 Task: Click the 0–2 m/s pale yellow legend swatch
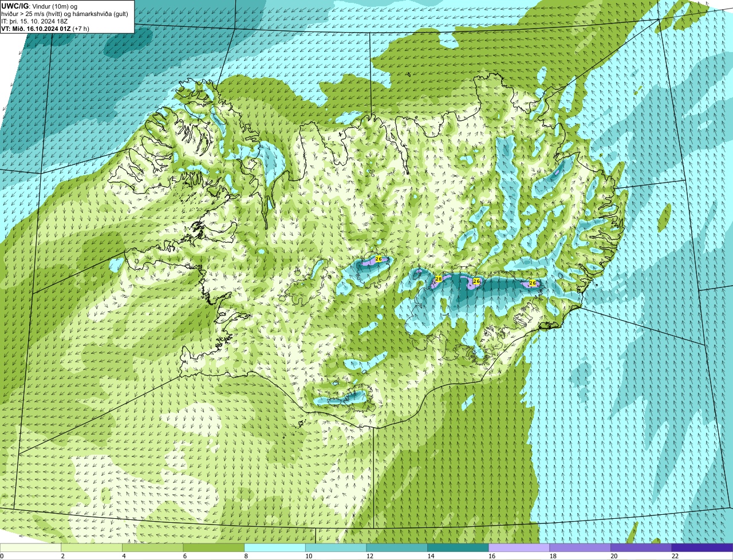pos(30,547)
